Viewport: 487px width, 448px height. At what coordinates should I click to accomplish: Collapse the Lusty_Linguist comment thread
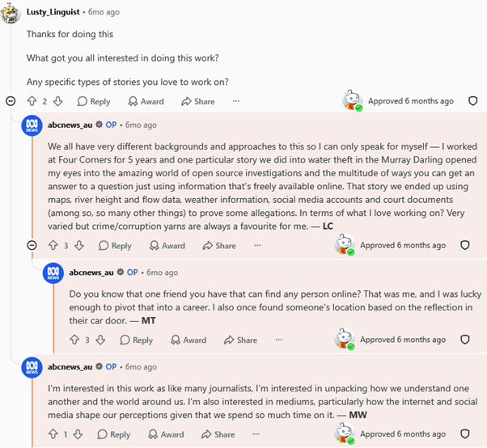point(11,101)
